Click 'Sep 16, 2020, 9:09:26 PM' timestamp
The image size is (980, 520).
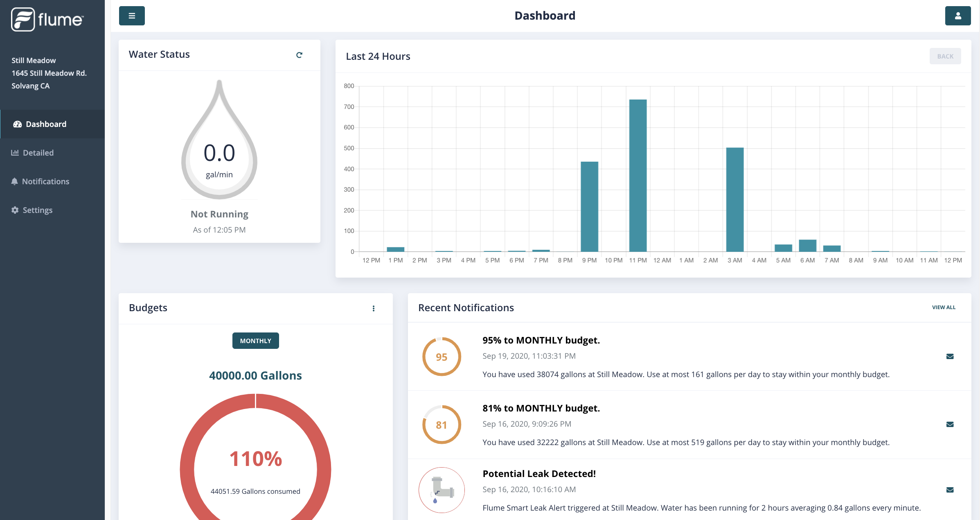tap(527, 424)
